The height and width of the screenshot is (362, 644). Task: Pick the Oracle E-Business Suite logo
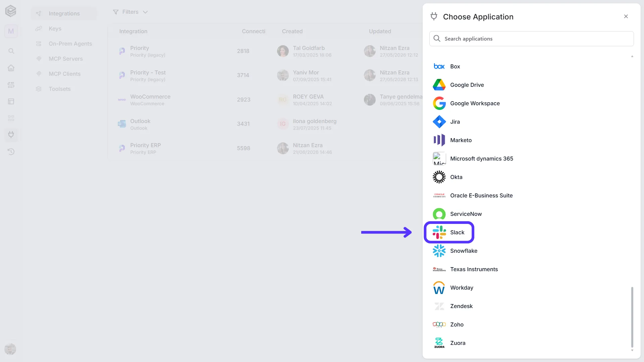(439, 195)
